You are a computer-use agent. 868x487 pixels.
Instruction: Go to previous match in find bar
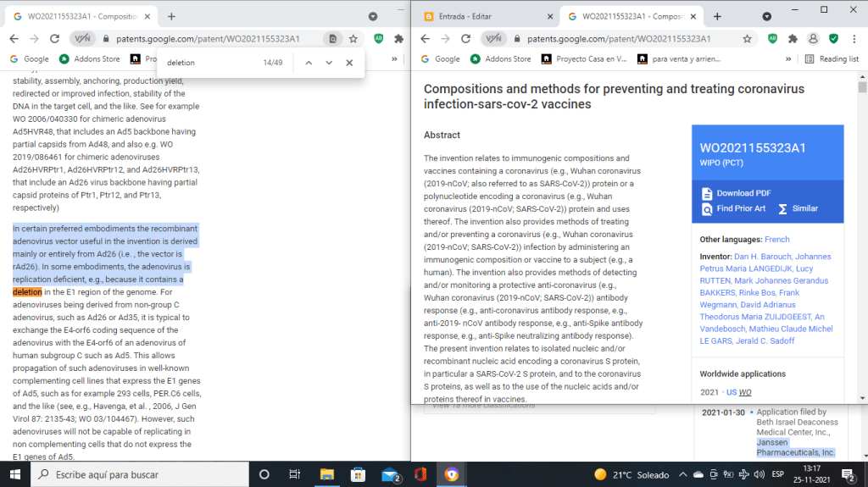coord(309,63)
